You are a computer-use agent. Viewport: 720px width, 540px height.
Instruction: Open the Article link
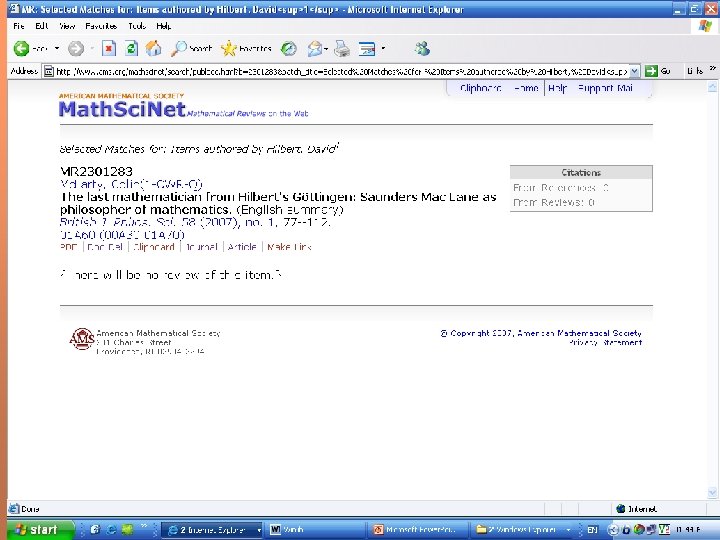(242, 247)
